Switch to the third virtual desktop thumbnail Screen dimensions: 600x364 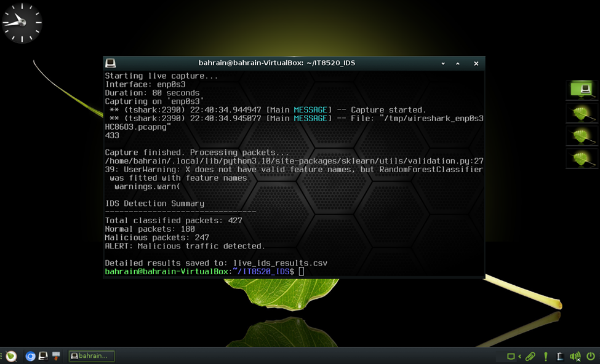tap(582, 136)
